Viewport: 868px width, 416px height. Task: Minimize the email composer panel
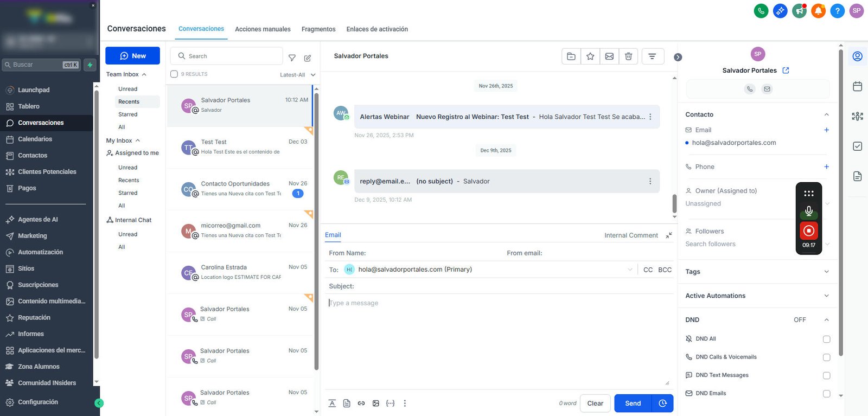tap(669, 235)
